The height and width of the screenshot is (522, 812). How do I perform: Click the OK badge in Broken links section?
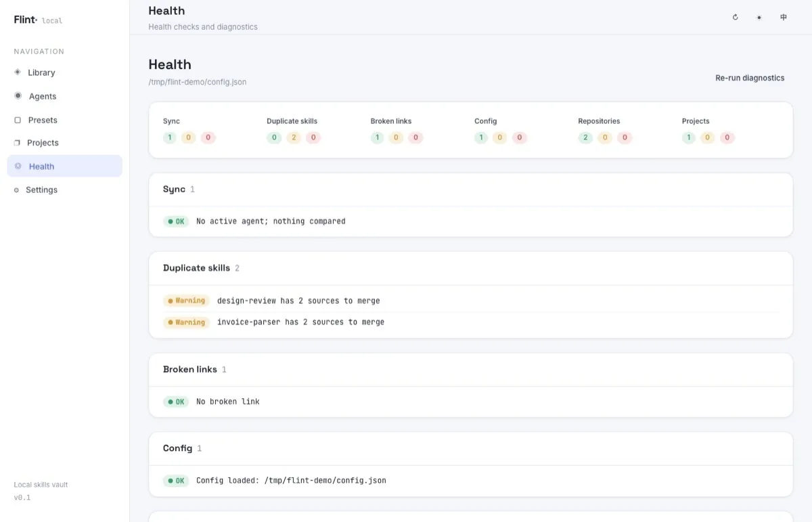[176, 401]
